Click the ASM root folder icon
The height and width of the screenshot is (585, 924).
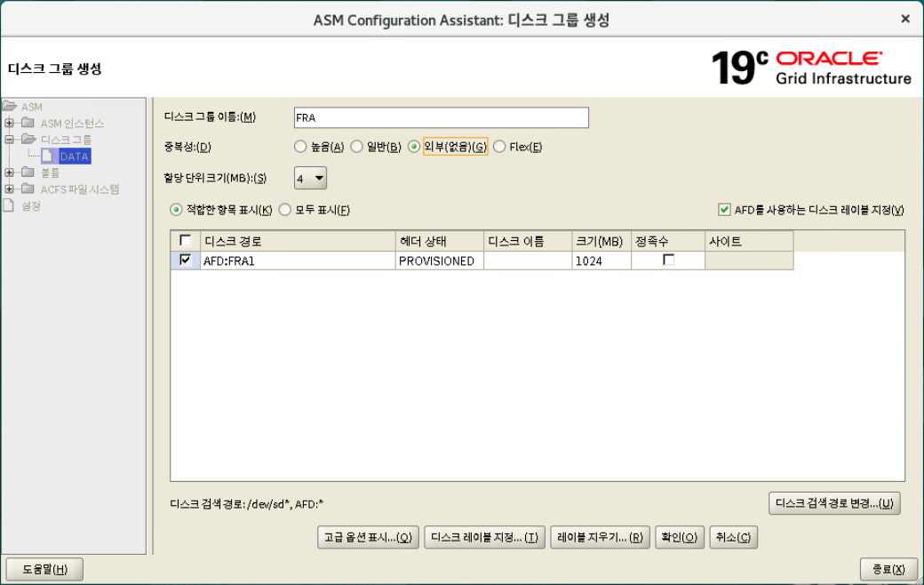(10, 107)
